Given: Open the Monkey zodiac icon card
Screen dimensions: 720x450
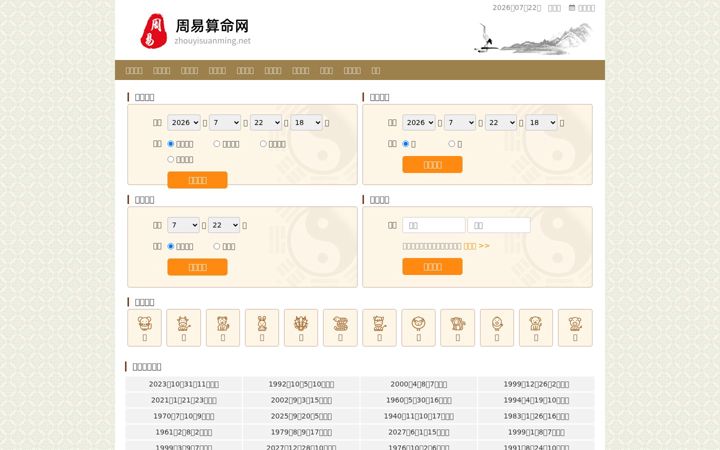Looking at the screenshot, I should click(x=457, y=328).
